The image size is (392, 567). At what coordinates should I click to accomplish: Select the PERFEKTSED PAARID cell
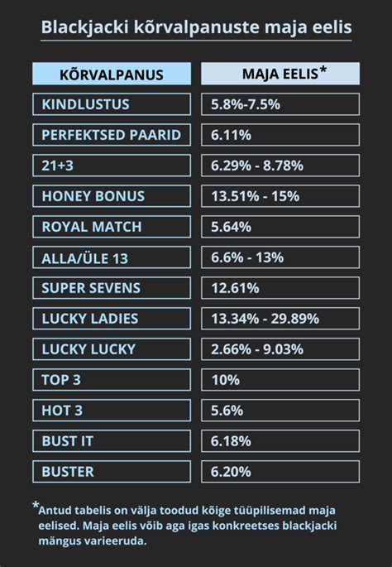pos(112,135)
